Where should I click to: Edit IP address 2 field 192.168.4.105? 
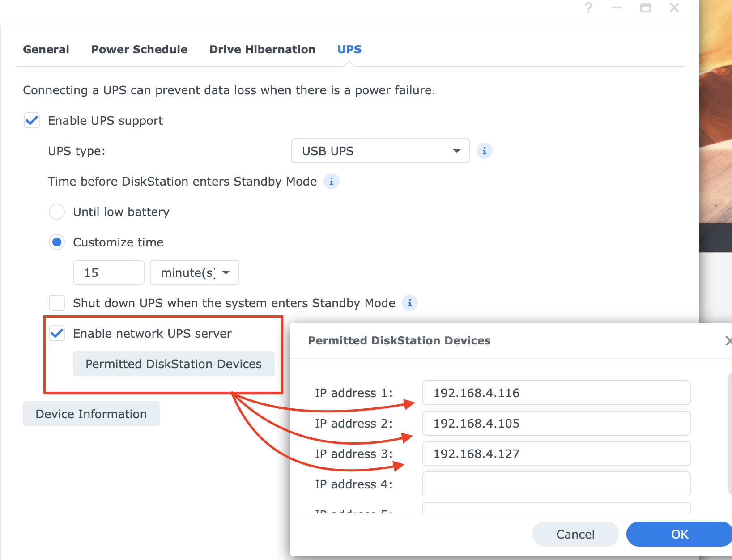click(556, 424)
